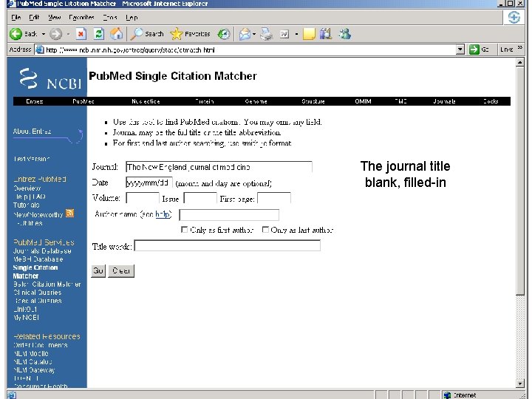Open the author name help link
This screenshot has width=532, height=399.
pos(162,214)
